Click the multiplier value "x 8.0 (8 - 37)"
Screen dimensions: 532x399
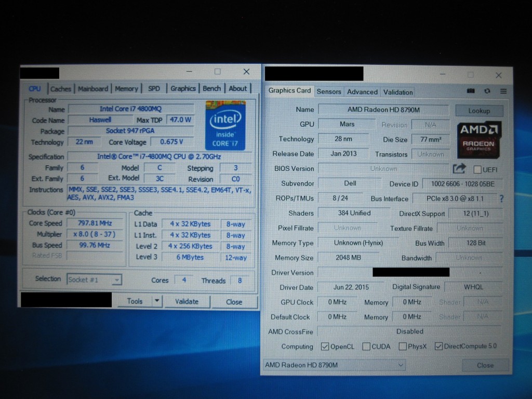95,234
